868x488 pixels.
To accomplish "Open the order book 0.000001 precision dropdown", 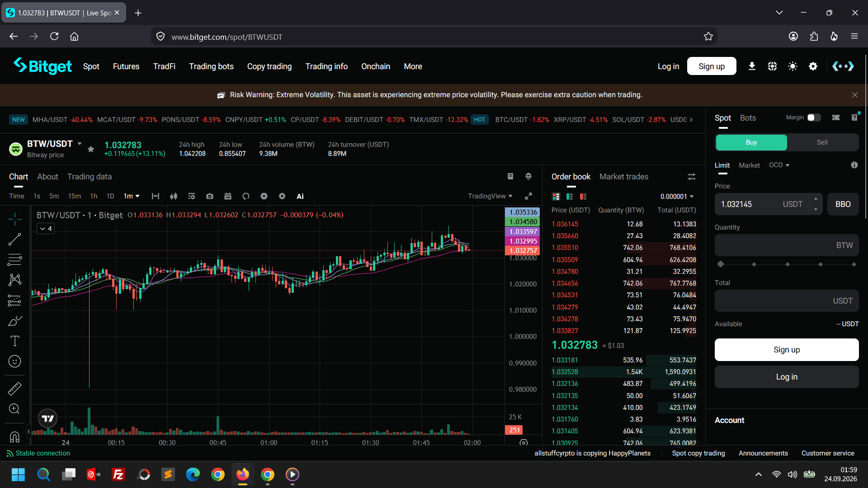I will coord(677,197).
